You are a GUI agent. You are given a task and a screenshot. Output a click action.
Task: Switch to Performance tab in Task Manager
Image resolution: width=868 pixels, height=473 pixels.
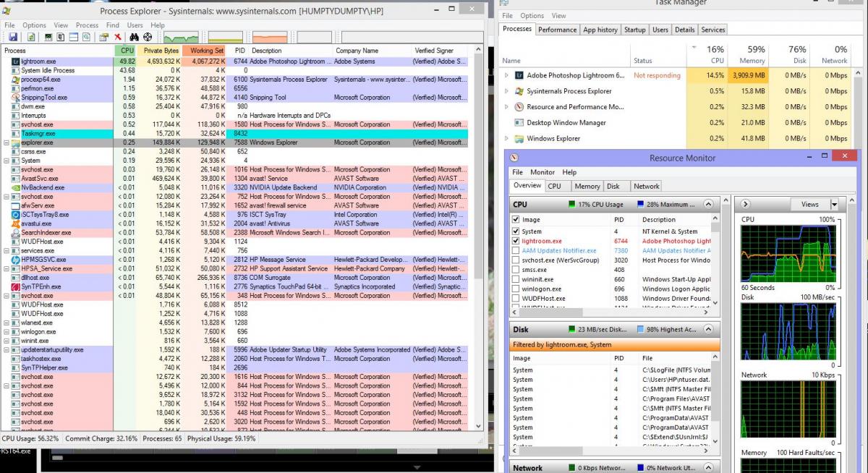[x=558, y=30]
